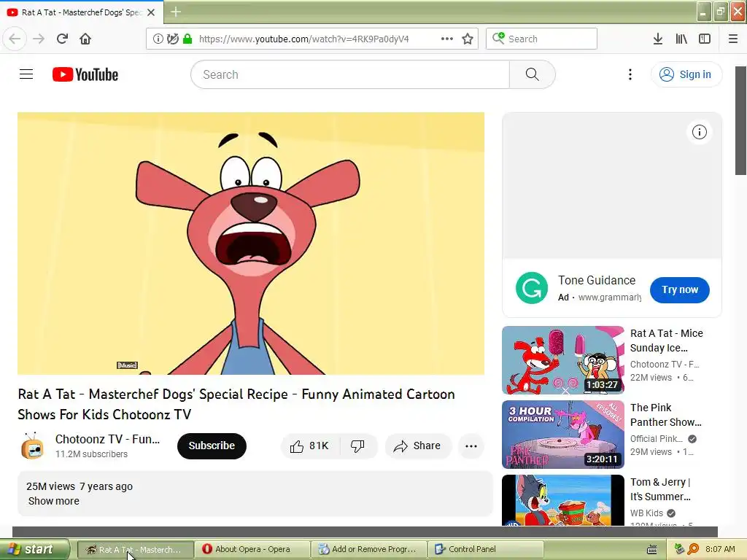The height and width of the screenshot is (560, 747).
Task: Switch to Add or Remove Programs taskbar item
Action: 369,549
